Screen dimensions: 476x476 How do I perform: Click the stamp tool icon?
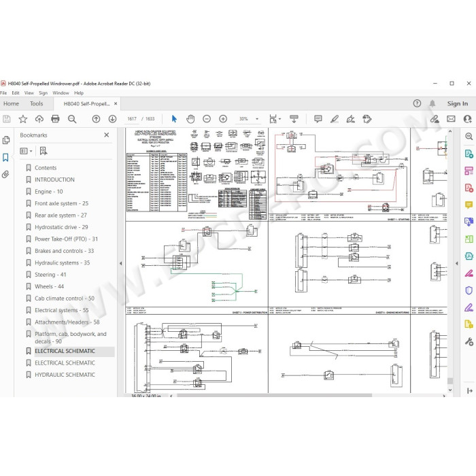[367, 119]
